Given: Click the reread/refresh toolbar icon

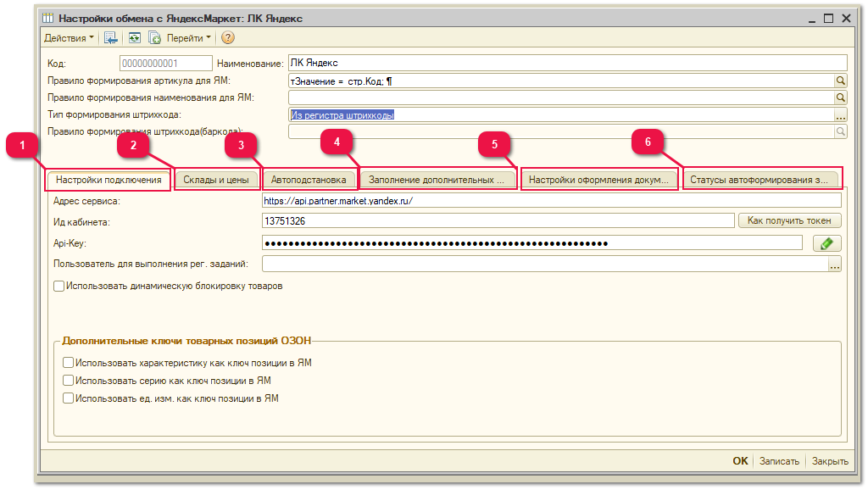Looking at the screenshot, I should [135, 37].
